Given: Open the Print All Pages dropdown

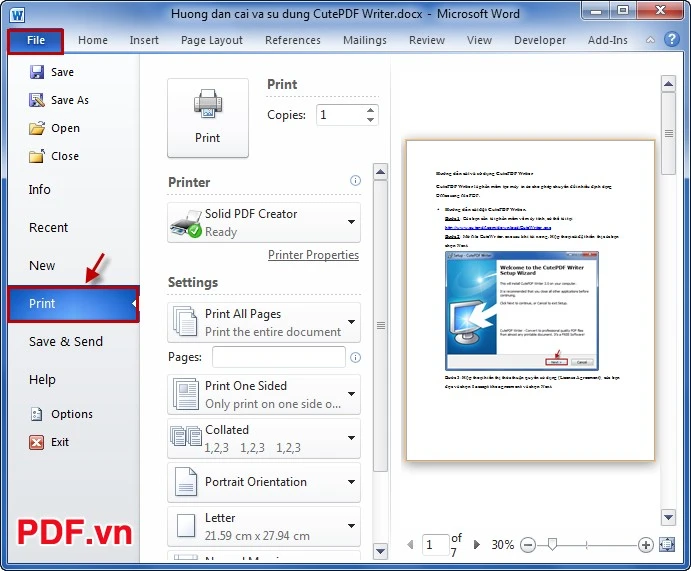Looking at the screenshot, I should point(352,322).
